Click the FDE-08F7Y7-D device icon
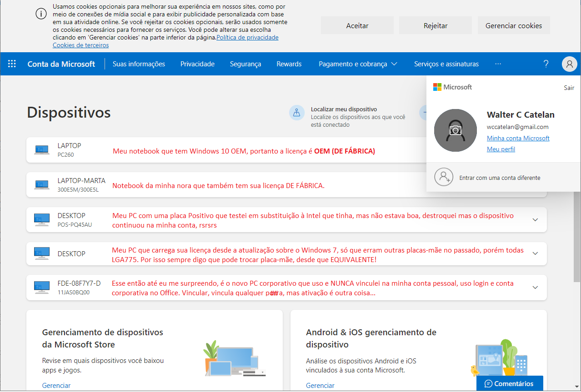Viewport: 581px width, 392px height. [42, 288]
